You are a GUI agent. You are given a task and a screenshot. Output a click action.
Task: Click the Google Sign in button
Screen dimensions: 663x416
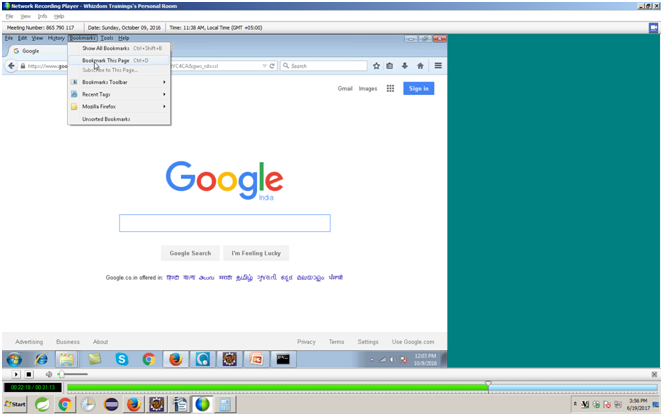419,88
